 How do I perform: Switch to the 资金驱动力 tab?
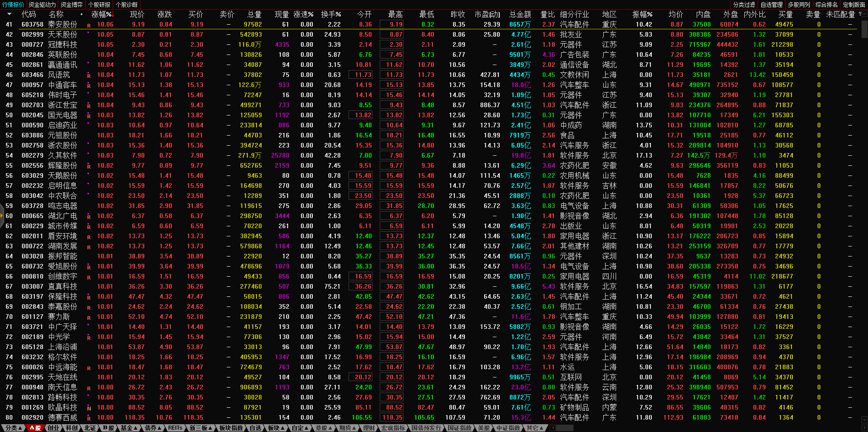42,5
